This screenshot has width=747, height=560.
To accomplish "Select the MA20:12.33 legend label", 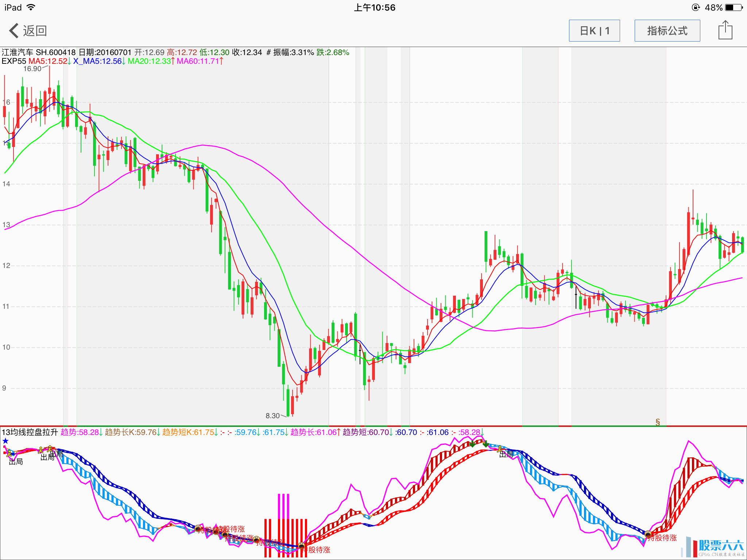I will 150,61.
